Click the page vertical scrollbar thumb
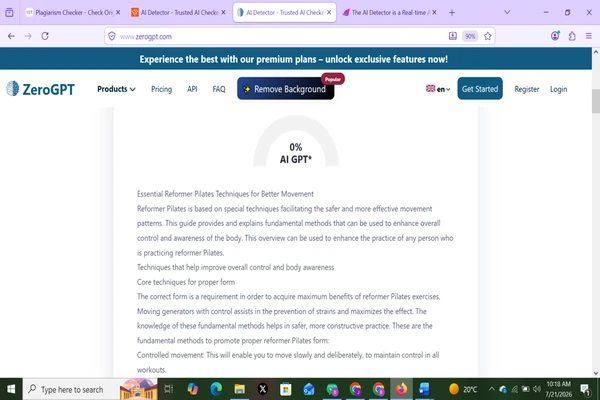600x400 pixels. tap(596, 101)
